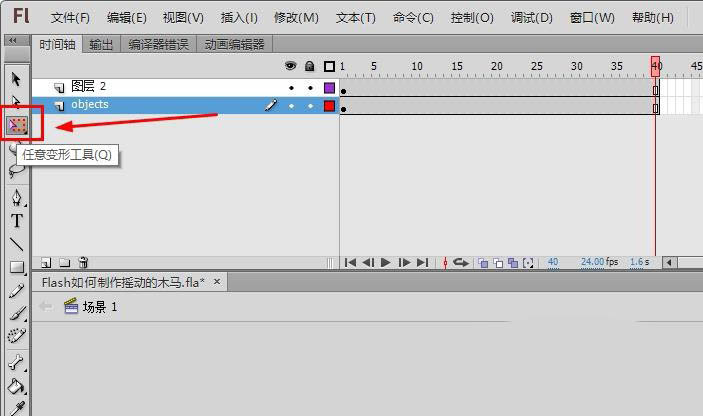The image size is (703, 416).
Task: Select the Line tool
Action: click(x=17, y=244)
